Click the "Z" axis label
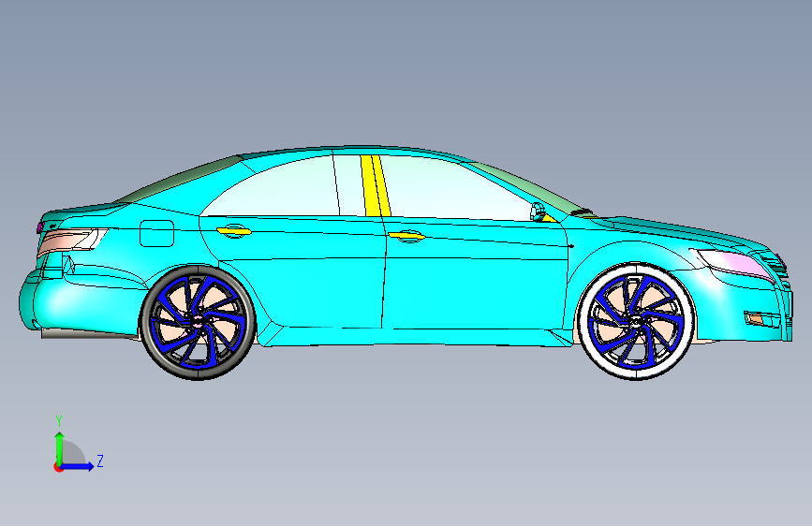812x526 pixels. point(100,460)
